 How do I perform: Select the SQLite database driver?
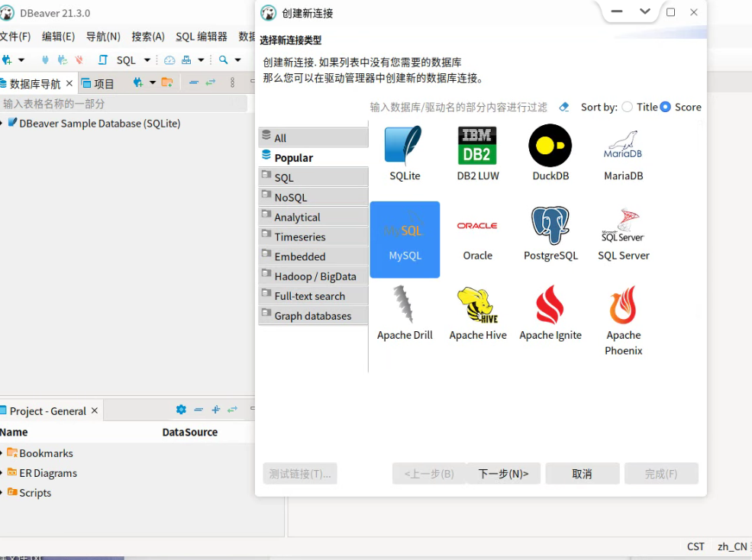(405, 153)
